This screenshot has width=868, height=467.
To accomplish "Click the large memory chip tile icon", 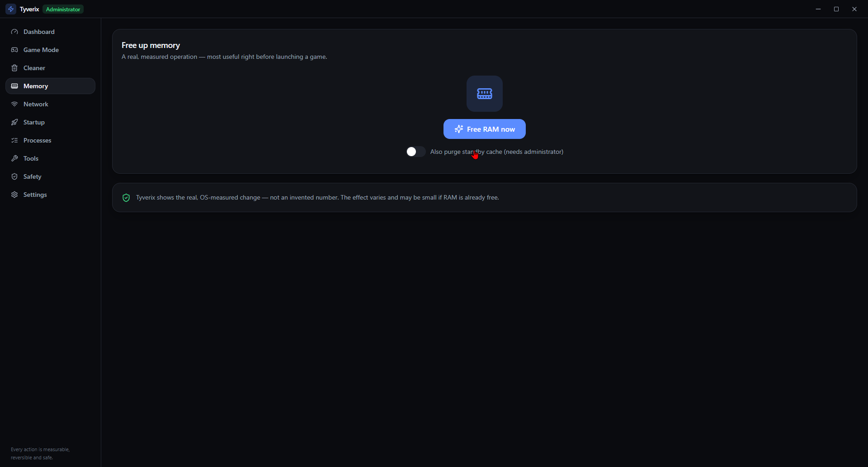I will click(x=485, y=94).
